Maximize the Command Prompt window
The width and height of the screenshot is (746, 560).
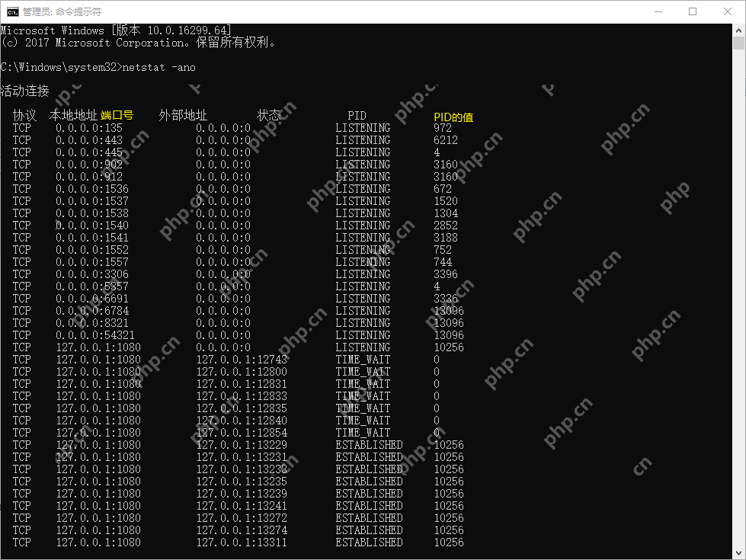[693, 11]
